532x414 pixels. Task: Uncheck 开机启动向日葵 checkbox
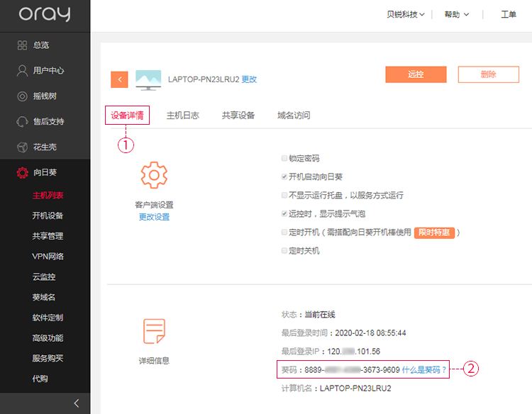(x=284, y=177)
